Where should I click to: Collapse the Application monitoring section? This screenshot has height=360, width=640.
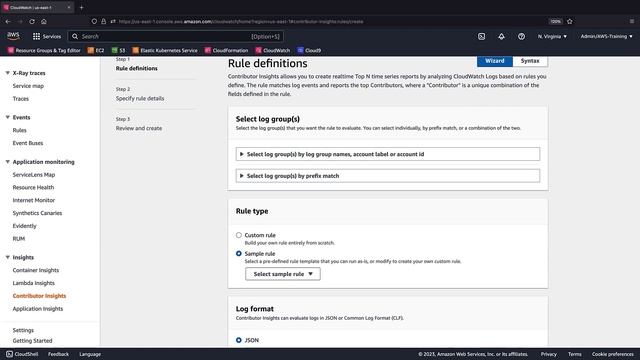[x=7, y=162]
